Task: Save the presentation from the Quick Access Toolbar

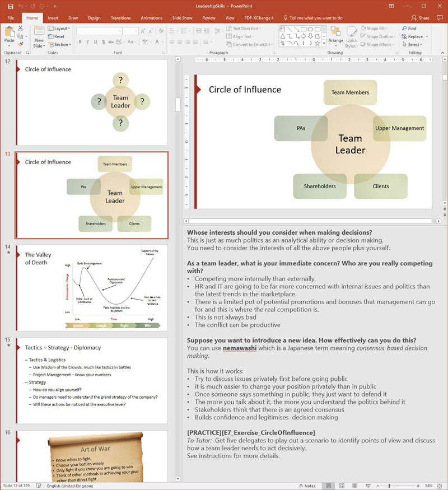Action: (x=11, y=6)
